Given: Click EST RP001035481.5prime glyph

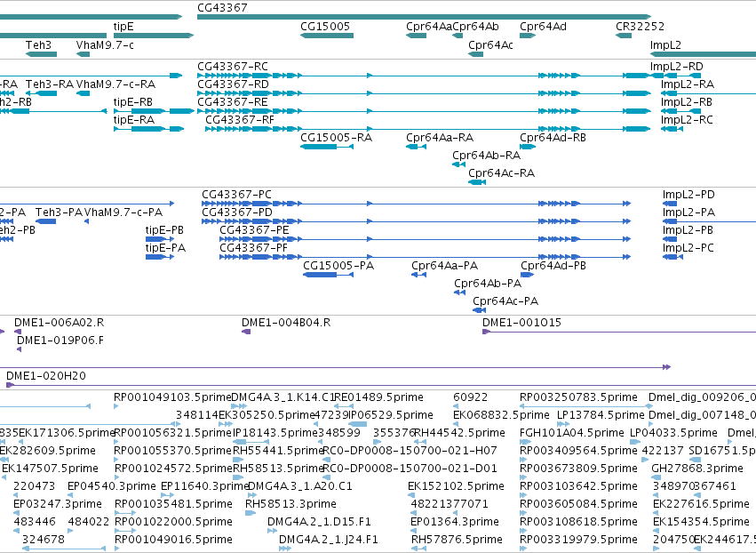Looking at the screenshot, I should 125,513.
